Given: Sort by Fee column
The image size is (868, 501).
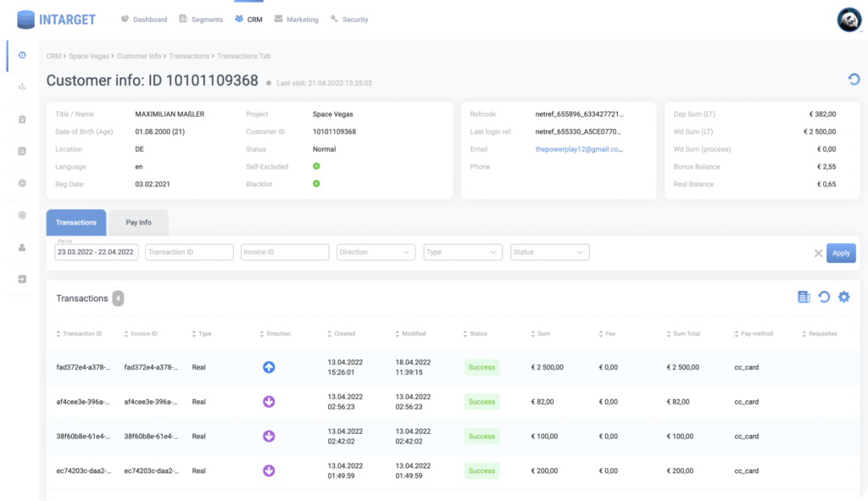Looking at the screenshot, I should click(607, 334).
